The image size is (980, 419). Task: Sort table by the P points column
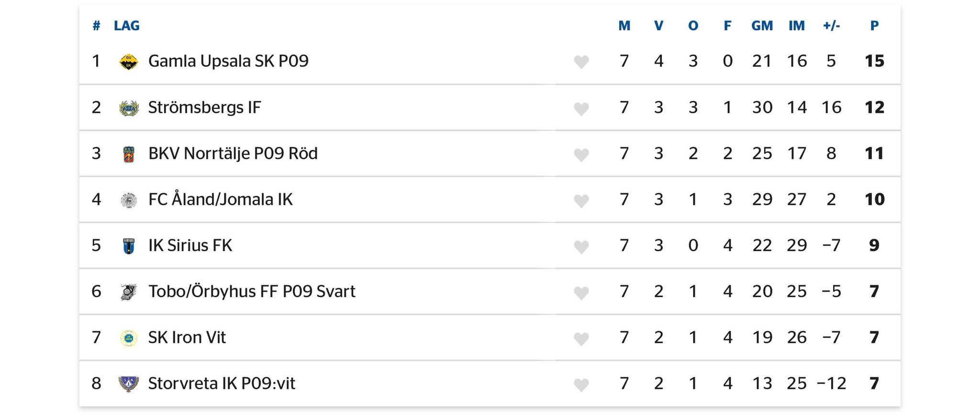[874, 26]
